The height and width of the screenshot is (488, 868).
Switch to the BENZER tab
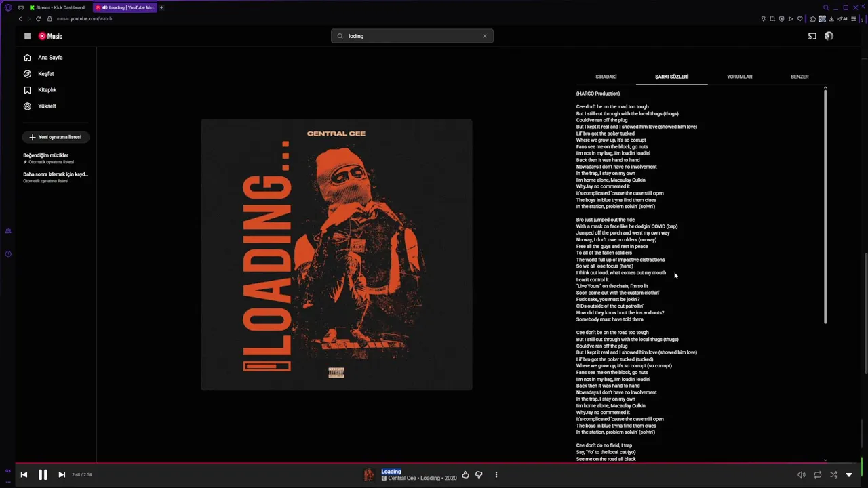tap(800, 77)
